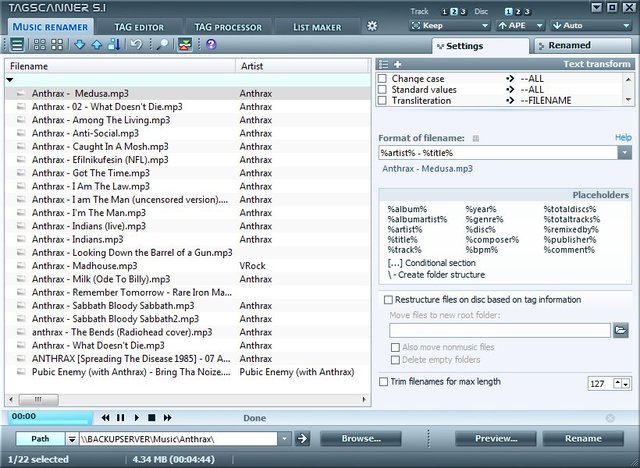This screenshot has height=468, width=640.
Task: Open the Keep dropdown
Action: pos(449,26)
